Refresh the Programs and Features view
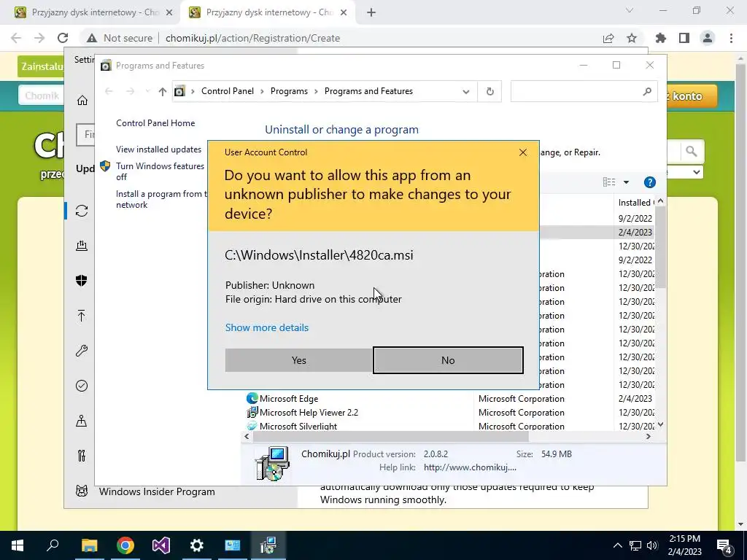 (x=489, y=91)
